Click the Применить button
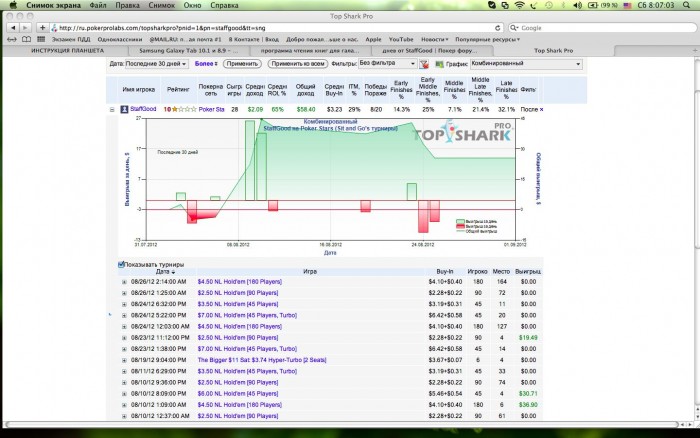The width and height of the screenshot is (700, 438). [x=242, y=64]
